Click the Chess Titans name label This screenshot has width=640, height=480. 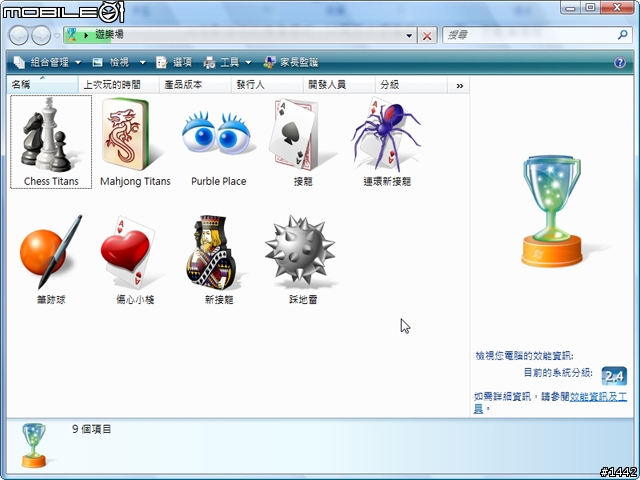51,181
